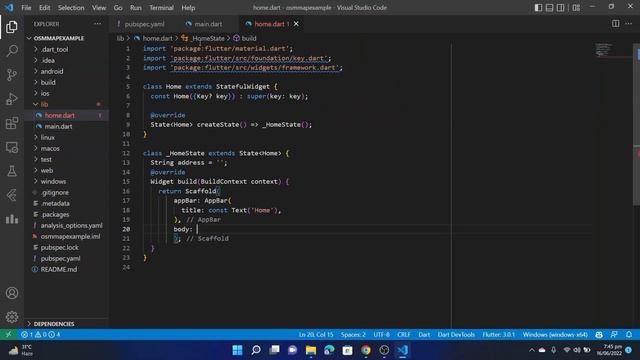Open README.md in the explorer
Screen dimensions: 640x360
(x=59, y=269)
